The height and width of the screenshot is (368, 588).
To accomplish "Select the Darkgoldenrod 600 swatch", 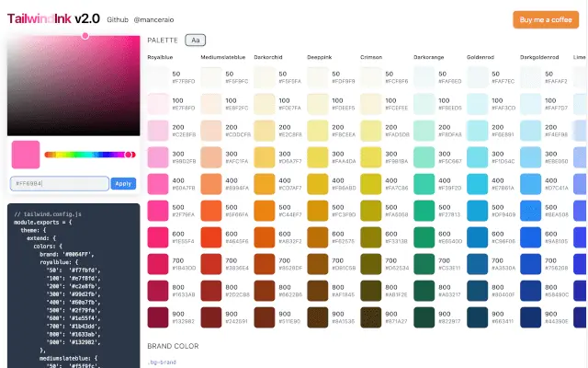I will pyautogui.click(x=531, y=237).
